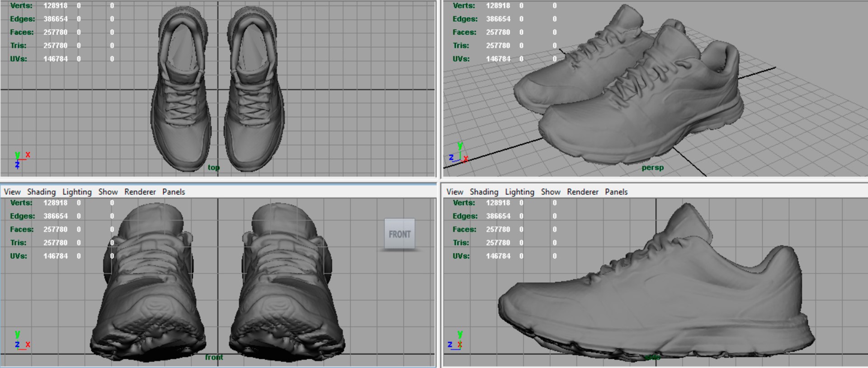Open View menu in front viewport panel
The width and height of the screenshot is (868, 368).
coord(12,192)
